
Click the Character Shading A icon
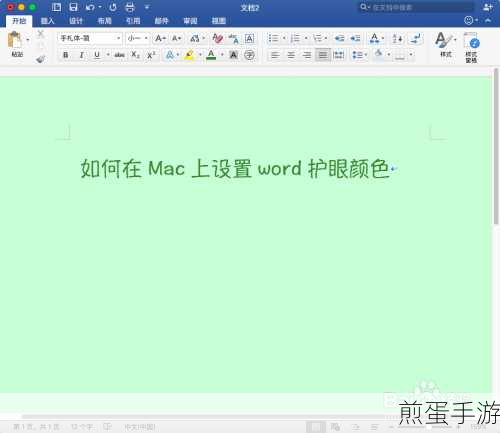point(233,55)
